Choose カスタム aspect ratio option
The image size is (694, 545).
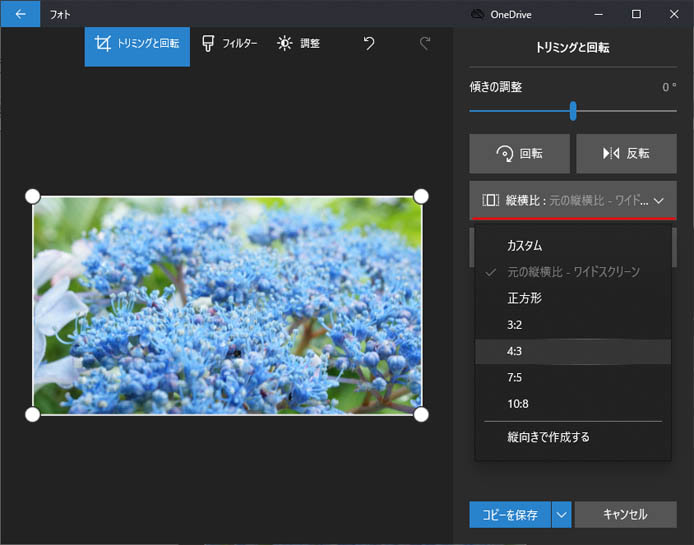(x=573, y=245)
